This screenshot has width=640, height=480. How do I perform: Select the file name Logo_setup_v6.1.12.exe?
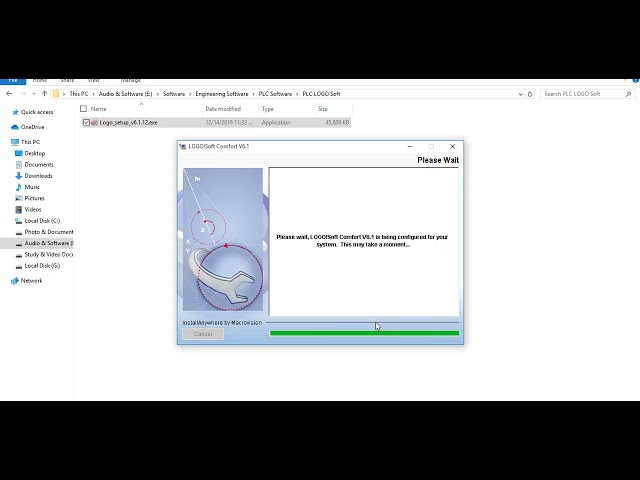128,122
